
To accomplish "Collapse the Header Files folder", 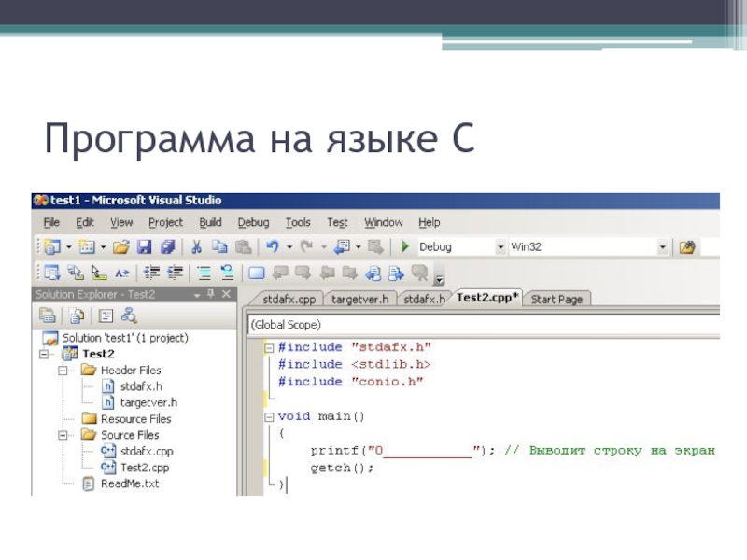I will [63, 371].
